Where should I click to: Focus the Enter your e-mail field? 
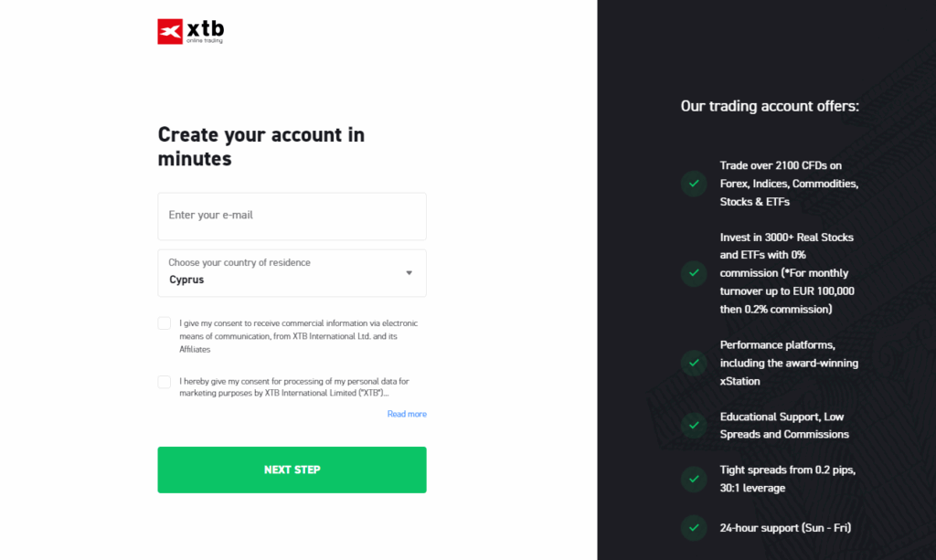[x=292, y=216]
